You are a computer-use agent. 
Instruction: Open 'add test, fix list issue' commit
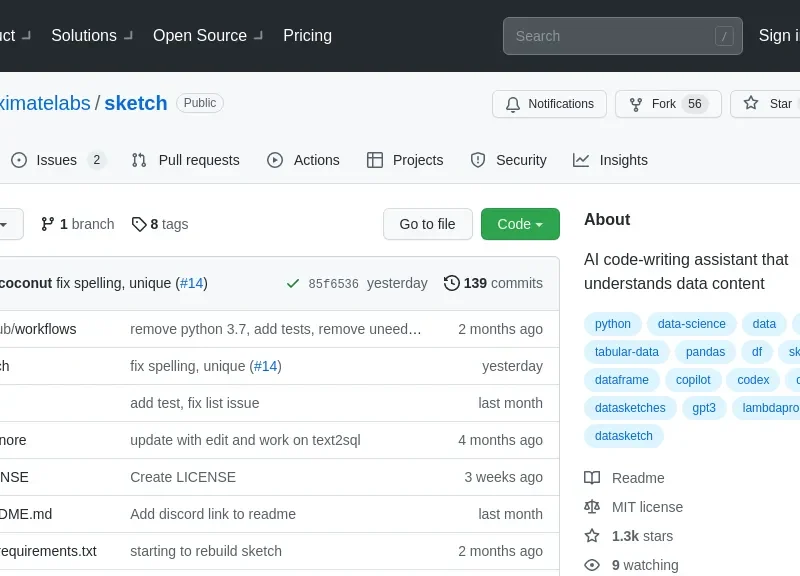pos(194,403)
